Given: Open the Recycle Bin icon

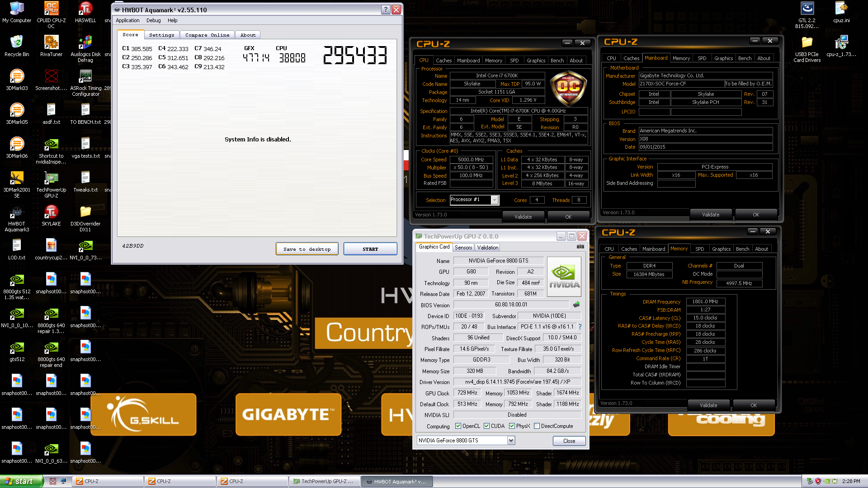Looking at the screenshot, I should [x=17, y=46].
